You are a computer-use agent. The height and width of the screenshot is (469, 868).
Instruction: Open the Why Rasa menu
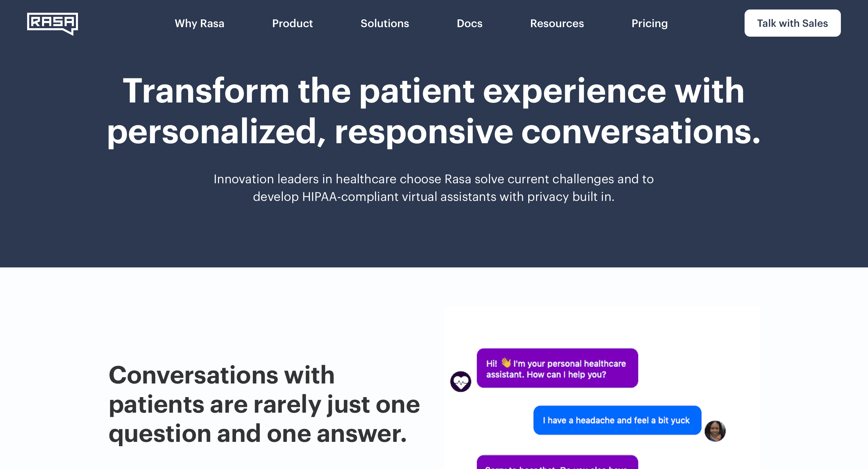pyautogui.click(x=199, y=23)
